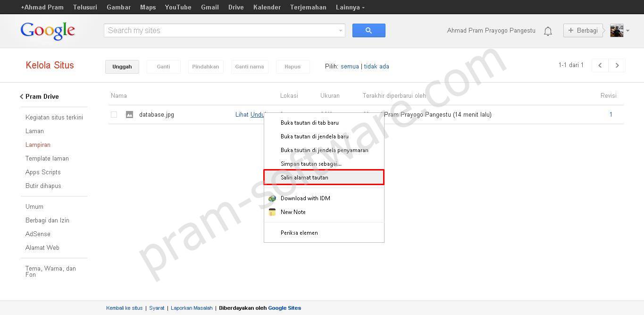This screenshot has height=315, width=644.
Task: Open revision 1 link
Action: coord(611,114)
